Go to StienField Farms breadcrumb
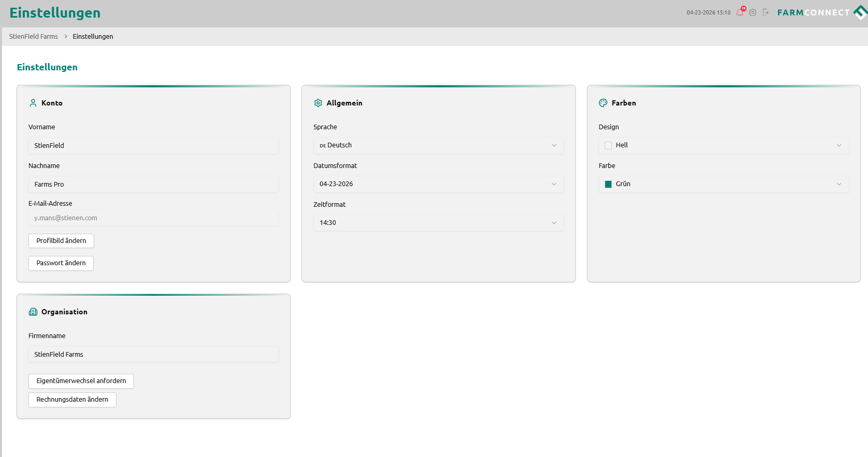Image resolution: width=868 pixels, height=457 pixels. pos(34,37)
